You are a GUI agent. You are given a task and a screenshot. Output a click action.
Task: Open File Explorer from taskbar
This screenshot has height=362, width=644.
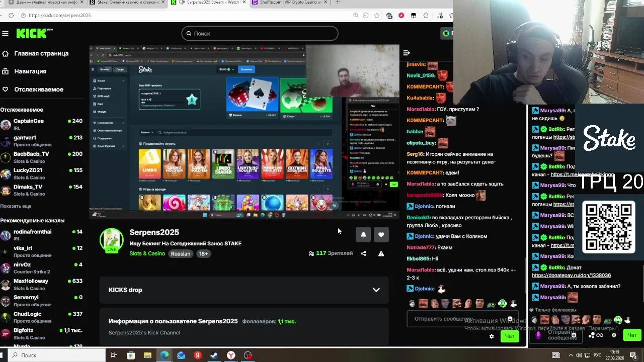click(147, 355)
